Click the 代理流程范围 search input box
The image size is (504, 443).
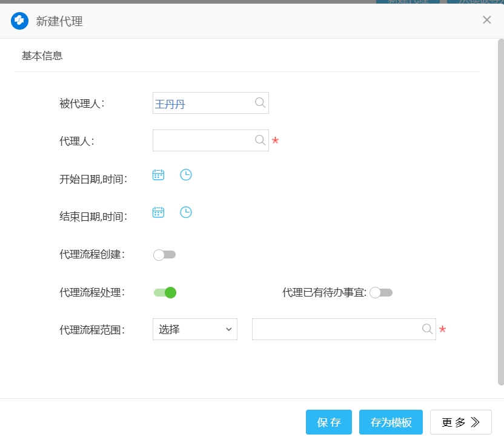tap(336, 329)
